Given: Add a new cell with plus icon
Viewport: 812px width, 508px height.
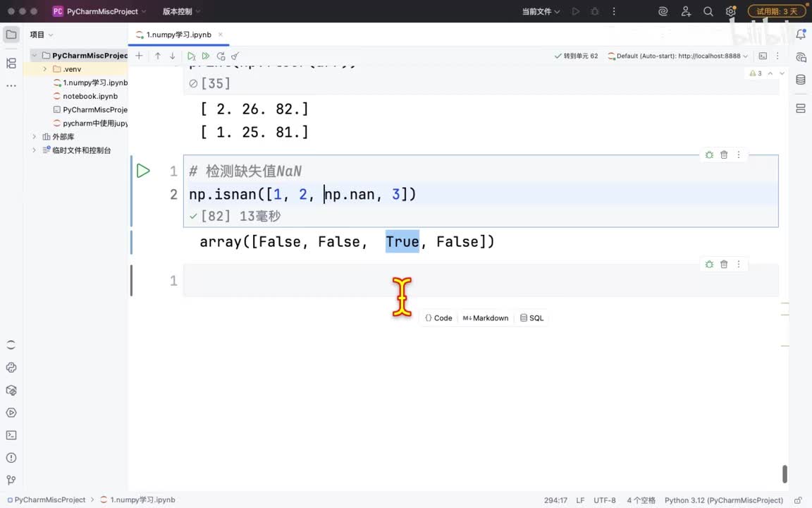Looking at the screenshot, I should pos(139,56).
